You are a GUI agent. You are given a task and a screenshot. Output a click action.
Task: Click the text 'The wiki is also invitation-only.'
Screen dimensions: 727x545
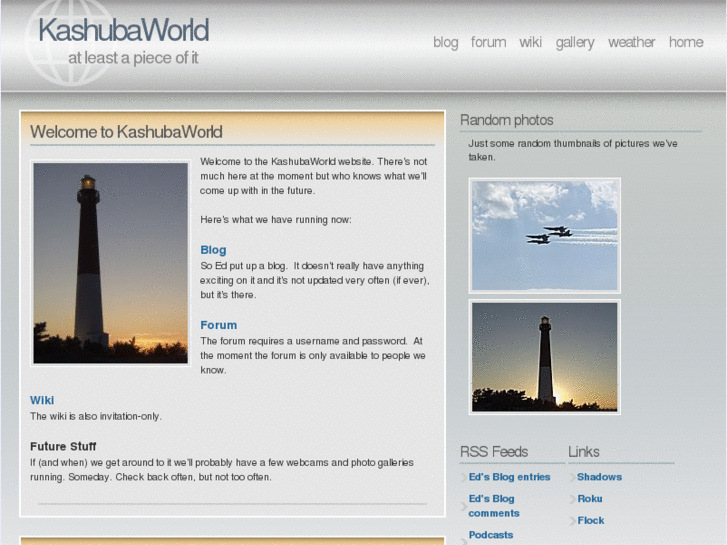[x=96, y=417]
